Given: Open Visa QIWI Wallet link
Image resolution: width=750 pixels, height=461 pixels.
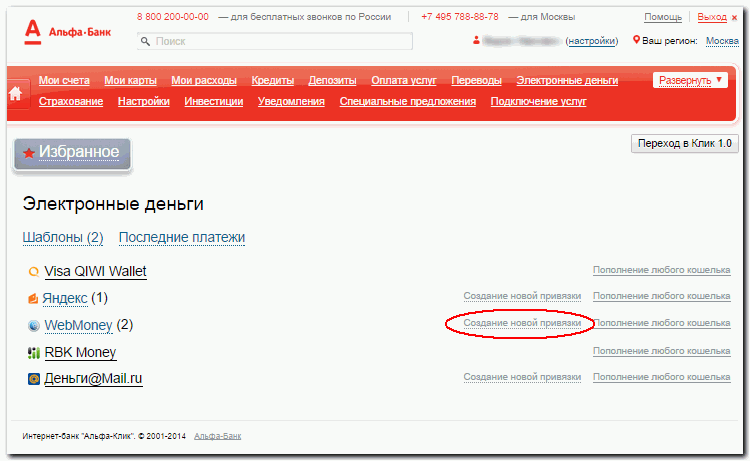Looking at the screenshot, I should (x=95, y=272).
